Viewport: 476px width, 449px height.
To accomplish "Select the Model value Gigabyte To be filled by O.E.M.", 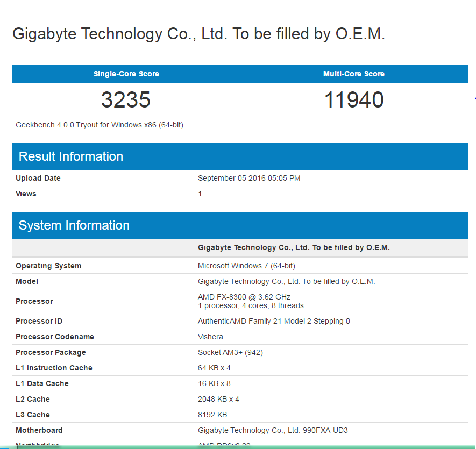I will [x=286, y=281].
